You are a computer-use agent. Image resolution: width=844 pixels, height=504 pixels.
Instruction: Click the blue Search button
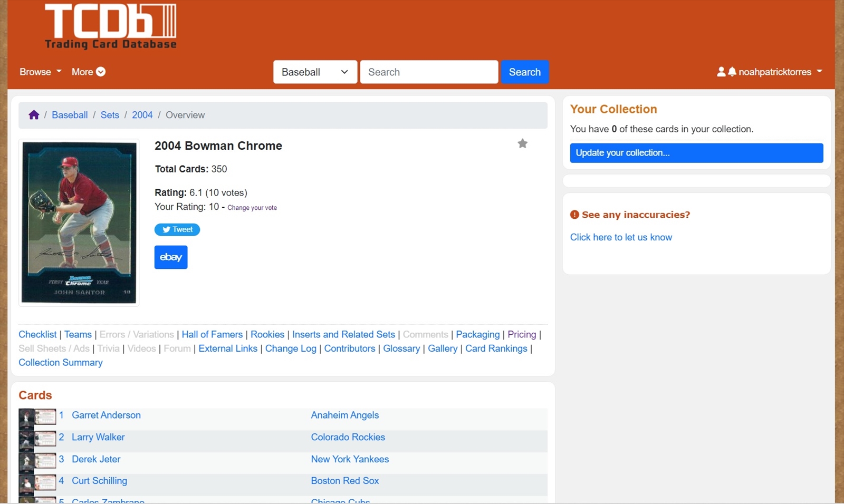point(525,72)
